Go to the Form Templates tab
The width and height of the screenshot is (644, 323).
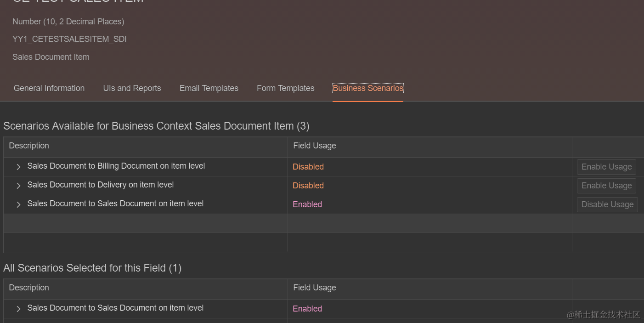285,88
